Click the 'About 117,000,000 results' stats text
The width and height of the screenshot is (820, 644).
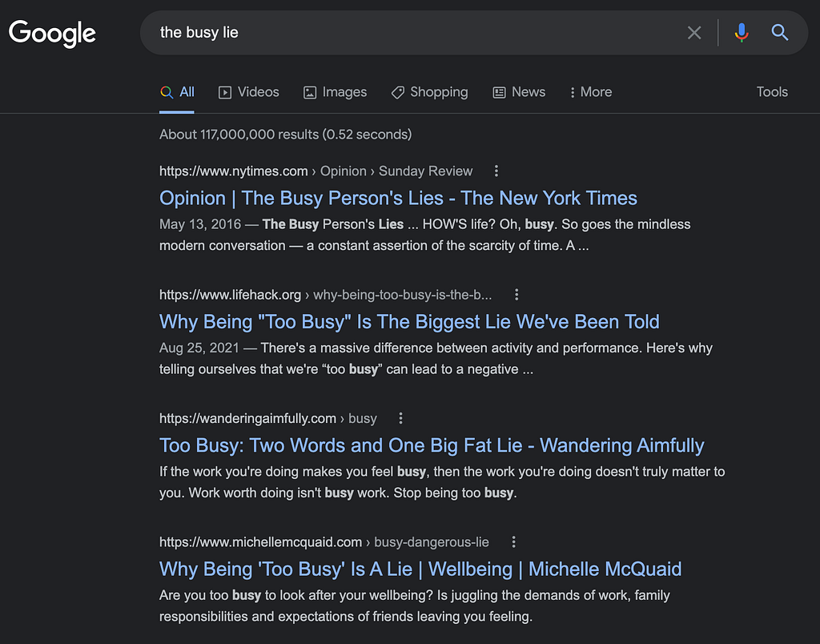pyautogui.click(x=286, y=135)
